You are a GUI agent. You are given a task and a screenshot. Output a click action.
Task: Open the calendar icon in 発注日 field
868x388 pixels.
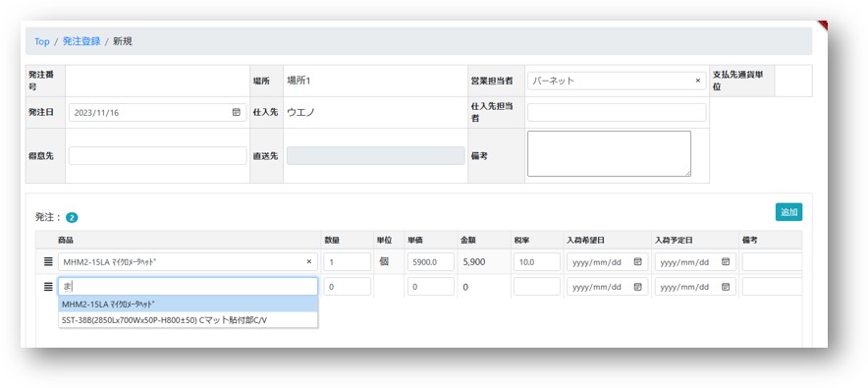[237, 112]
